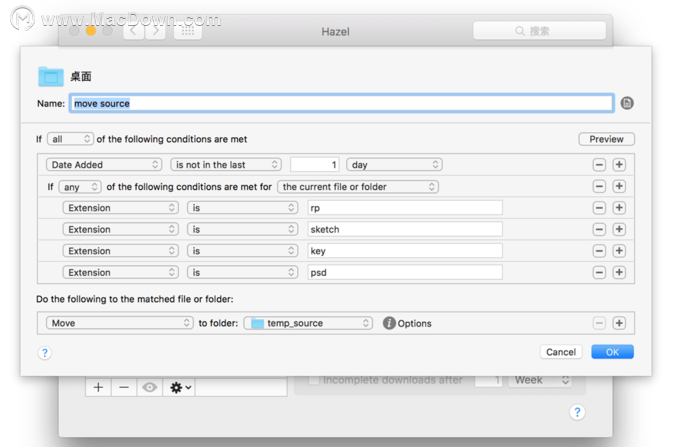Add another action after the Move action
The height and width of the screenshot is (447, 677).
619,323
